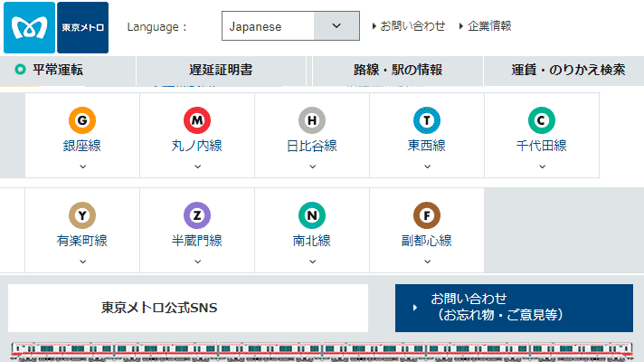Expand the chevron under 銀座線
644x362 pixels.
pyautogui.click(x=83, y=167)
